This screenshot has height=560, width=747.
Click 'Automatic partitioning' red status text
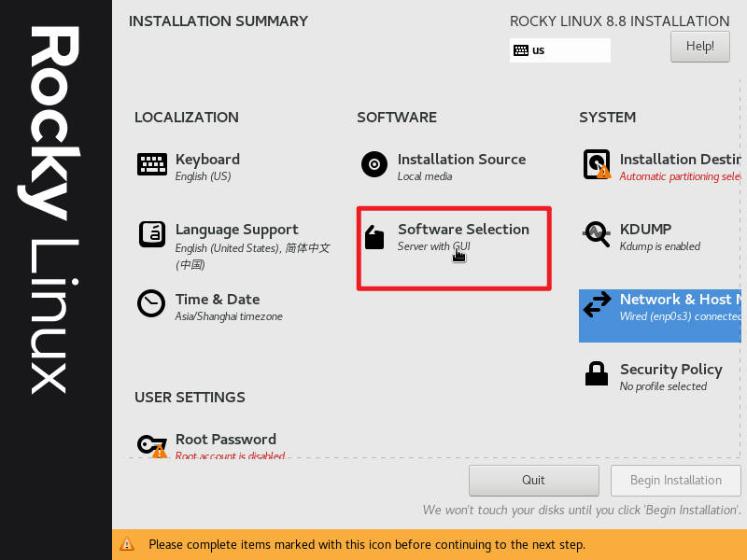click(x=681, y=176)
